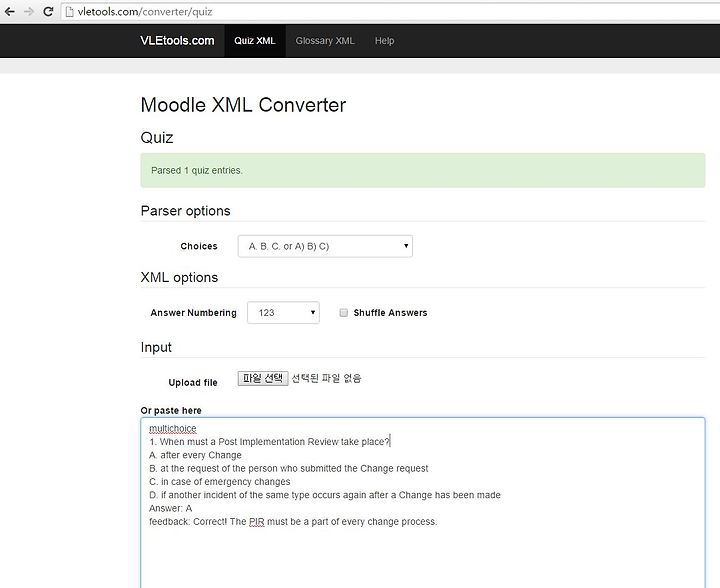The height and width of the screenshot is (588, 720).
Task: Expand the Choices format dropdown
Action: 325,246
